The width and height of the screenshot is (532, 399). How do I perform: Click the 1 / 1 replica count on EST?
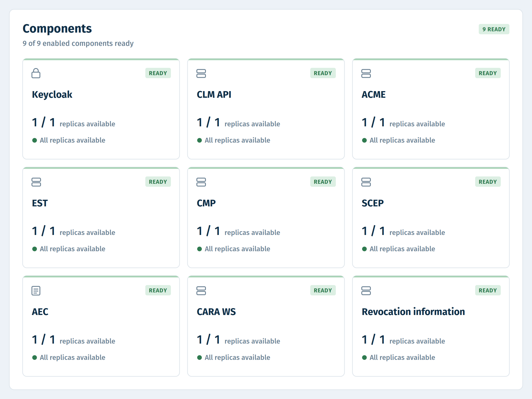[43, 231]
